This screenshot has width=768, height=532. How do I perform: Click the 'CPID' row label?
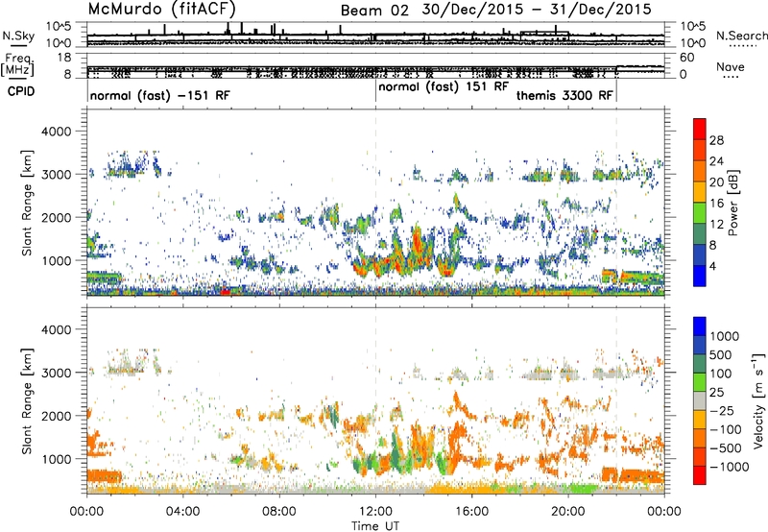tap(21, 91)
